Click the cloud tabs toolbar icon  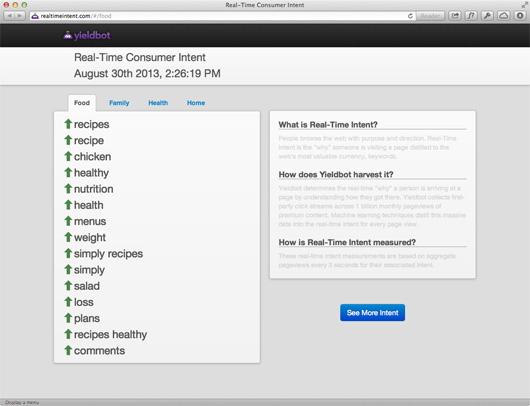coord(504,16)
